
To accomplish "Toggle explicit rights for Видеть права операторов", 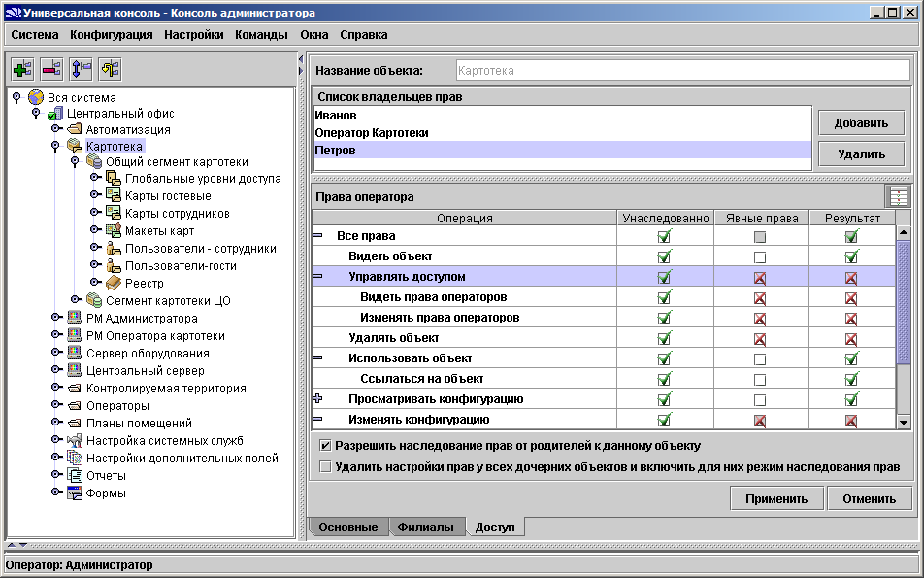I will (760, 298).
